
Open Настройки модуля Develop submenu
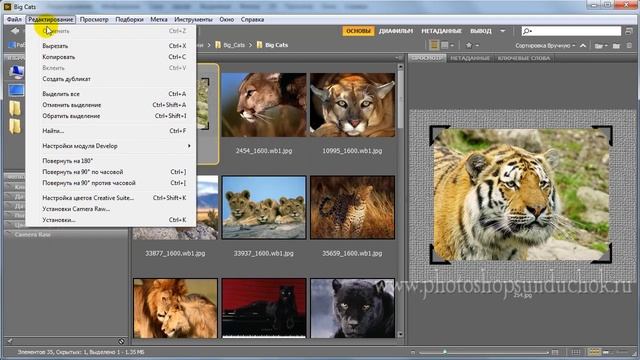pyautogui.click(x=111, y=146)
